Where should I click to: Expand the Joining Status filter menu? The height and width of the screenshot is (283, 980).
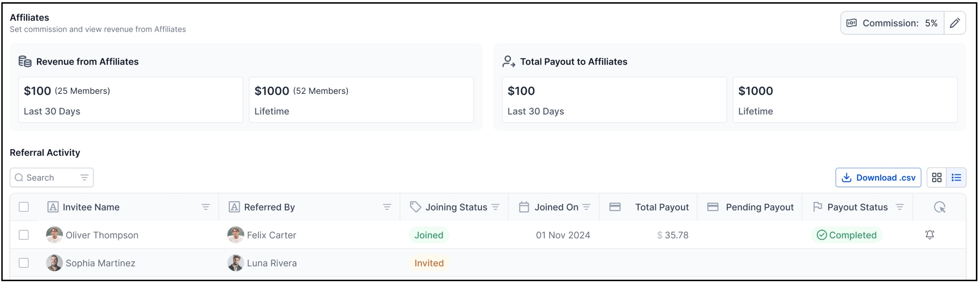495,207
